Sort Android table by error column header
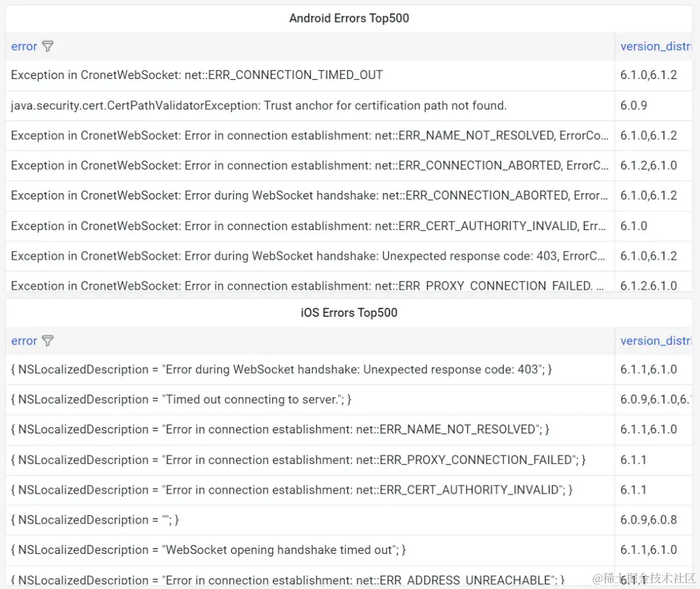700x589 pixels. pyautogui.click(x=24, y=47)
